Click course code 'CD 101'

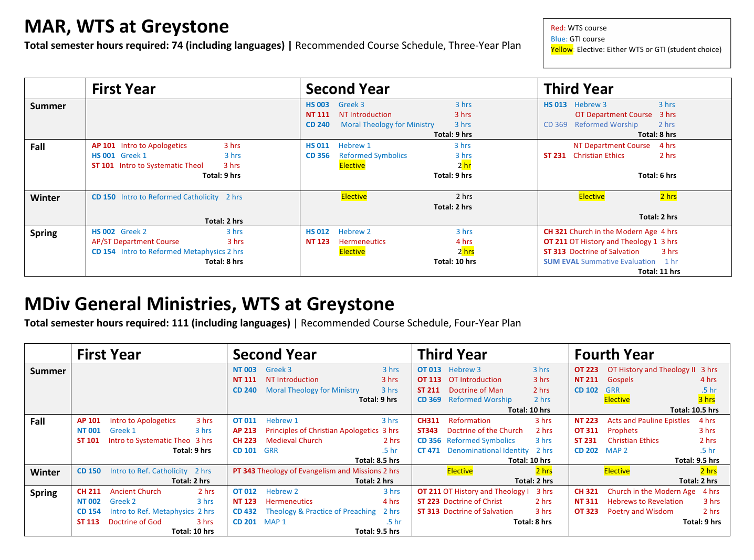(x=245, y=451)
